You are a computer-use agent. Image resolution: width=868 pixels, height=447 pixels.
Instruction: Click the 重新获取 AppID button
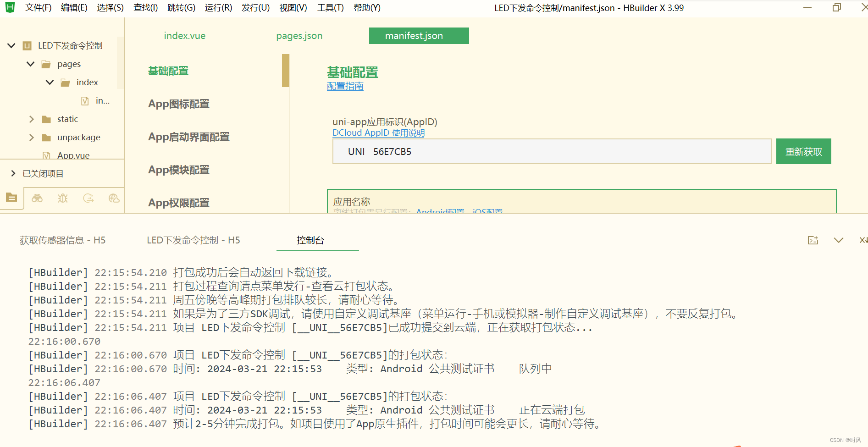pyautogui.click(x=803, y=151)
